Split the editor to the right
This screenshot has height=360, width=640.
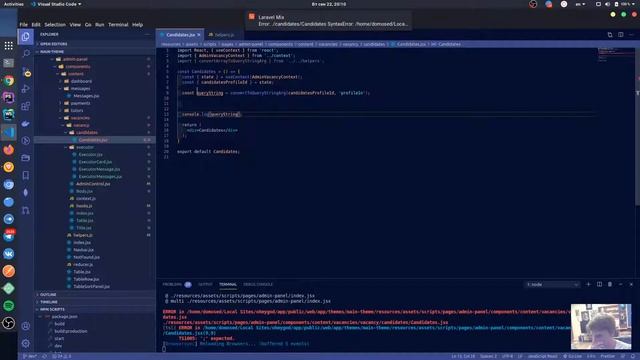point(620,35)
